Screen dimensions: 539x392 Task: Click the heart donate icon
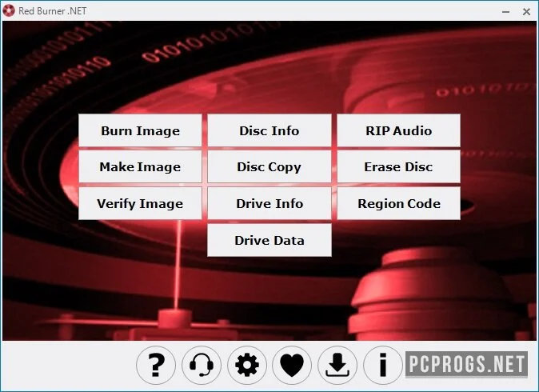click(292, 365)
